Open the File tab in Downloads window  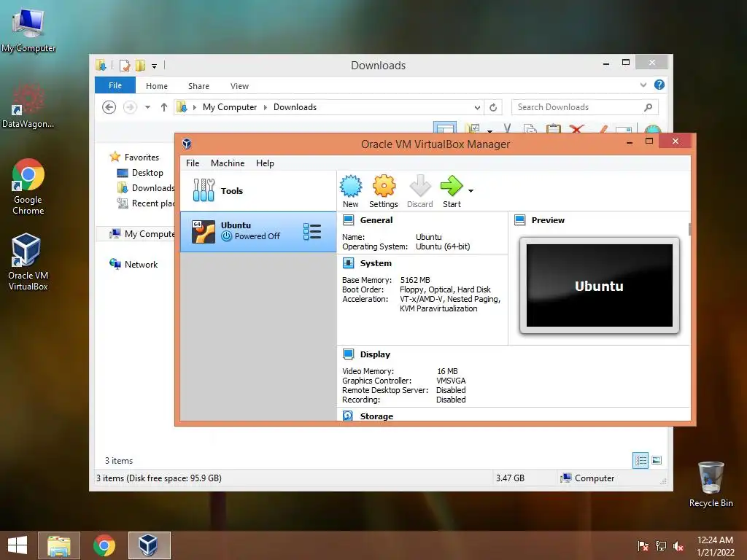pyautogui.click(x=115, y=85)
